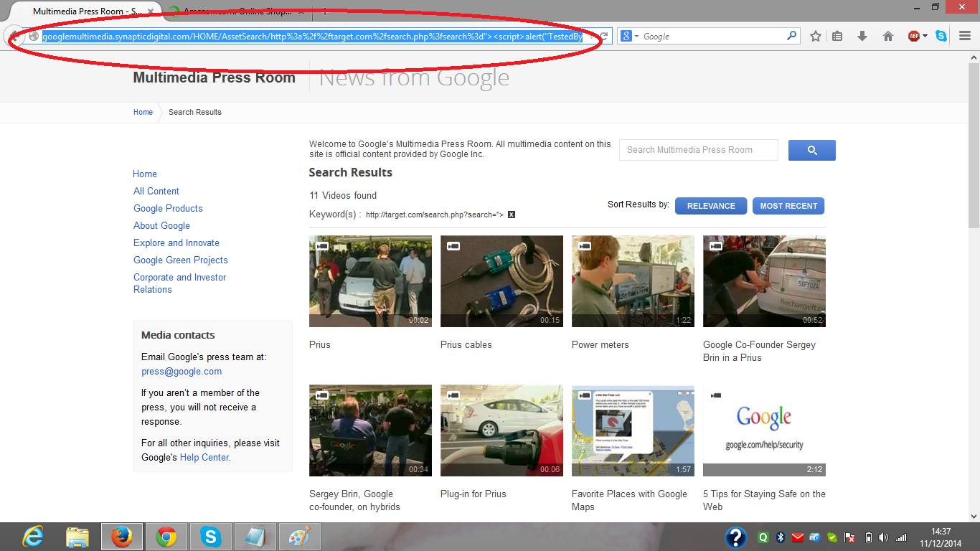Open Home in the sidebar

pos(145,174)
